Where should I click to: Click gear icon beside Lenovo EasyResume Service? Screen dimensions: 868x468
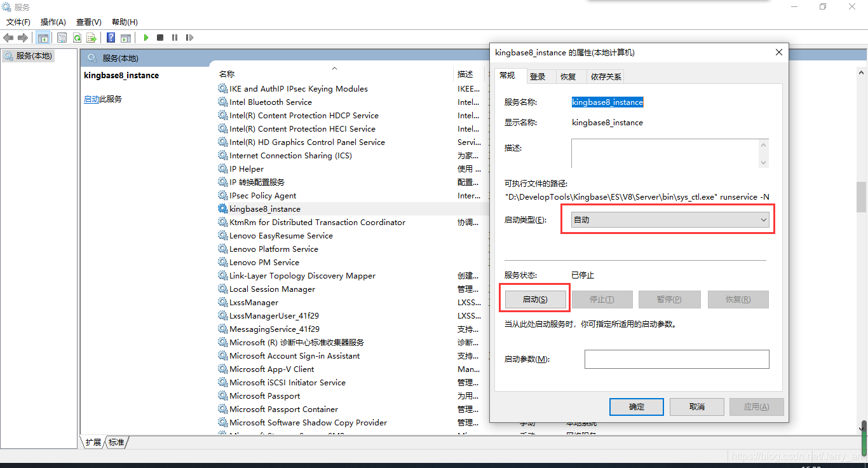click(222, 235)
